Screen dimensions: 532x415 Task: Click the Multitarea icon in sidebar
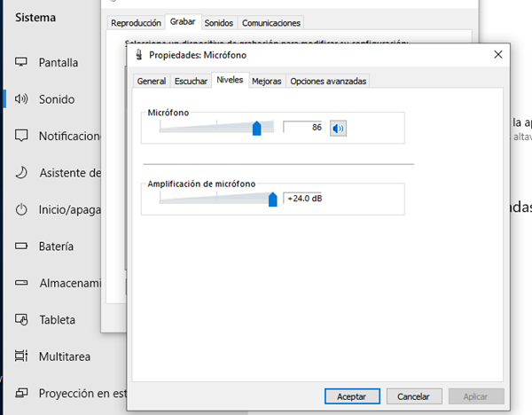21,356
